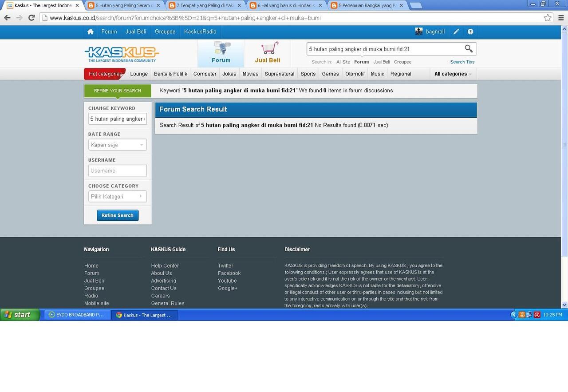Open Facebook footer link

pyautogui.click(x=229, y=273)
